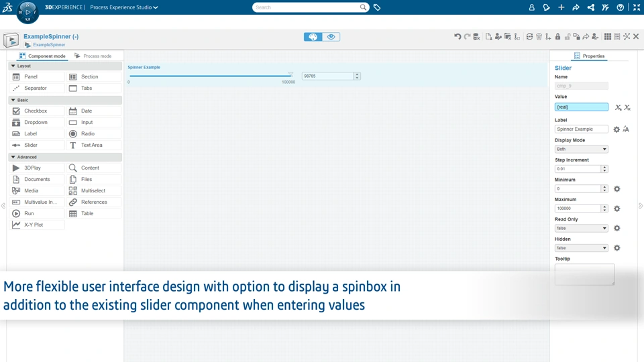The height and width of the screenshot is (362, 644).
Task: Add a Section component
Action: (x=94, y=76)
